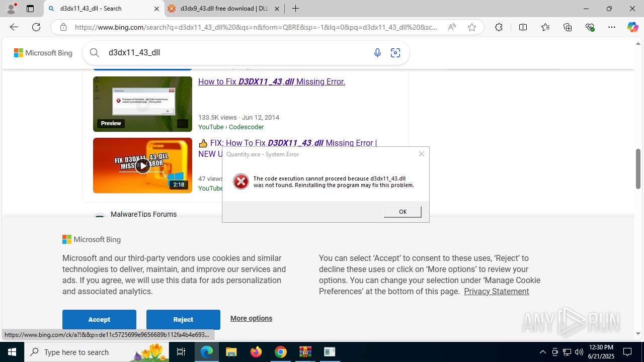This screenshot has height=362, width=644.
Task: Click the taskbar search box
Action: click(97, 352)
